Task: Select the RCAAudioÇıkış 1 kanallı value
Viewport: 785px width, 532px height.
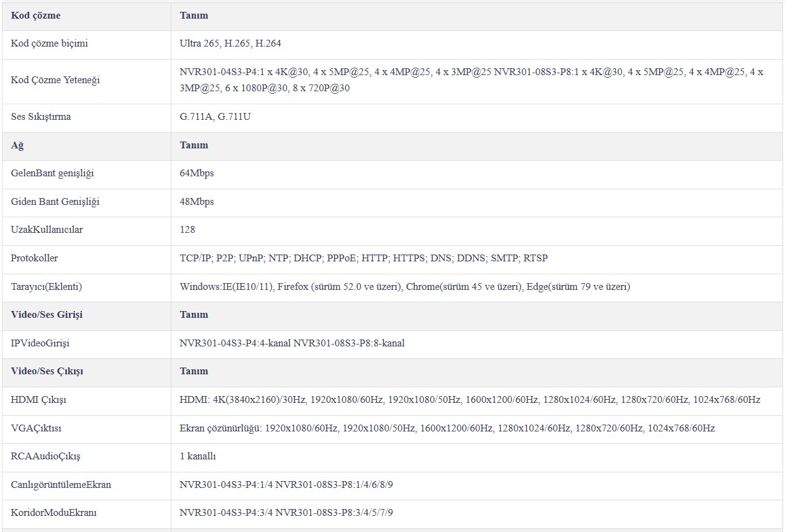Action: [198, 456]
